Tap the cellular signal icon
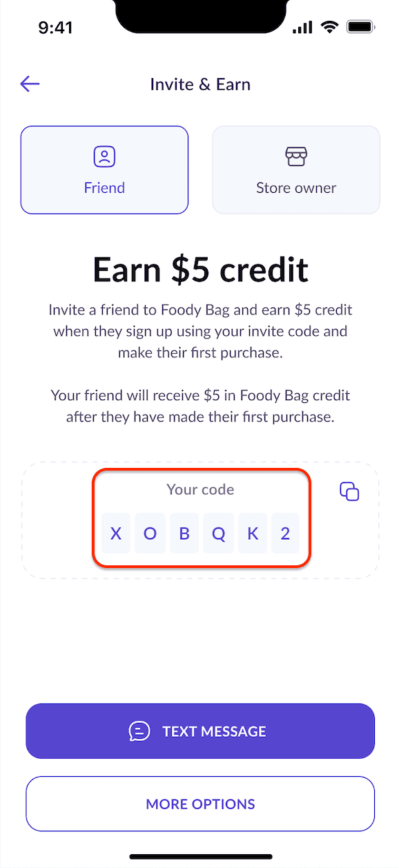 coord(302,26)
